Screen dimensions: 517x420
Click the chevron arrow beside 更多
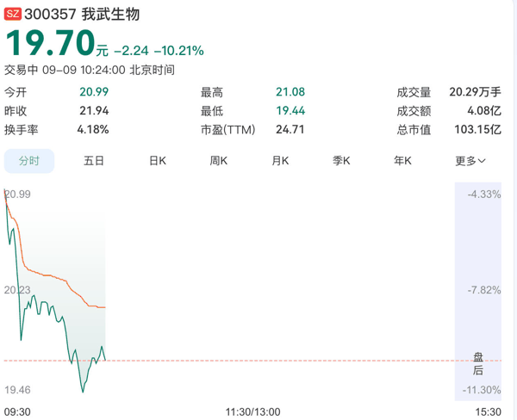click(x=482, y=161)
